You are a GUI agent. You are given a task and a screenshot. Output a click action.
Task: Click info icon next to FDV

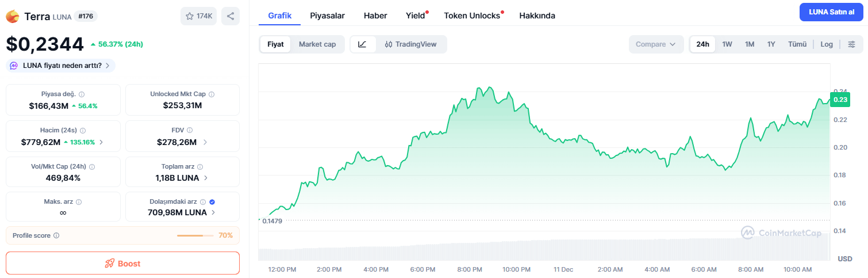click(x=190, y=131)
